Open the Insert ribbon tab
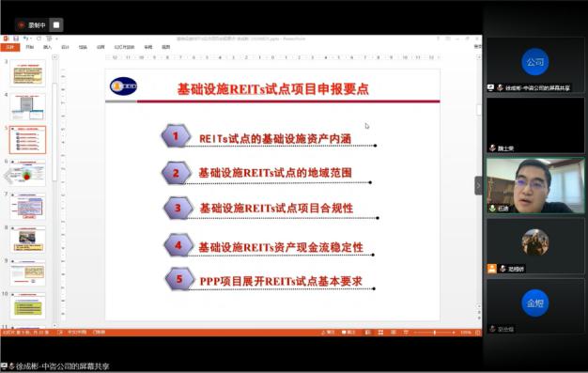588x373 pixels. click(47, 47)
